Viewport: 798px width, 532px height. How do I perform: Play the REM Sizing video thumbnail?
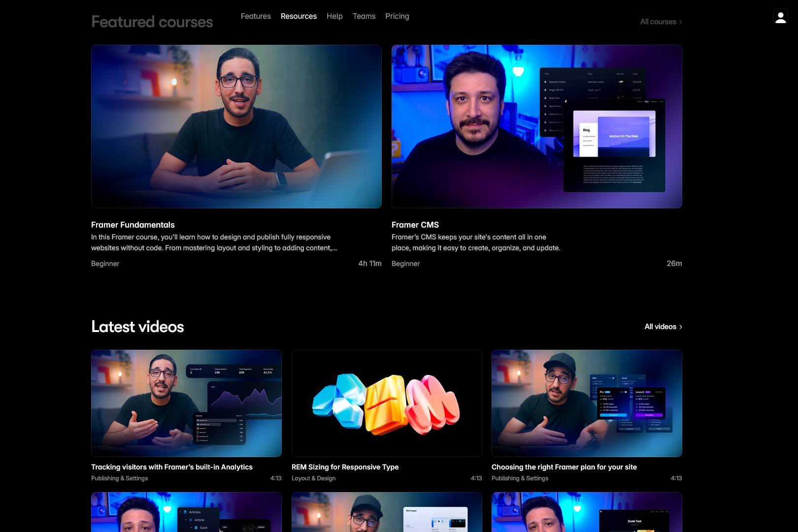[387, 403]
